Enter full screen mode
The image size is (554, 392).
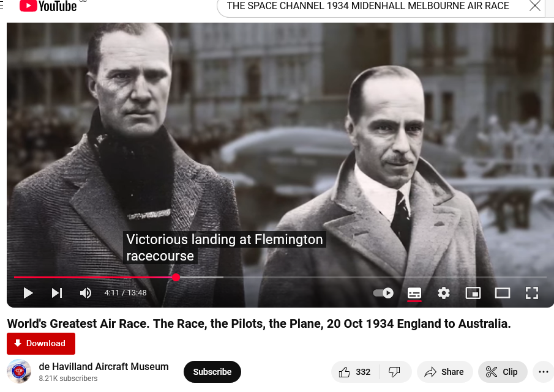click(532, 293)
